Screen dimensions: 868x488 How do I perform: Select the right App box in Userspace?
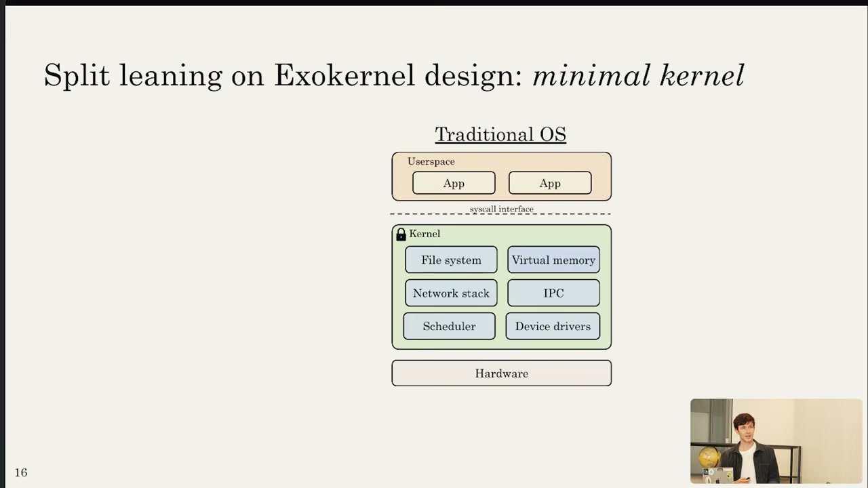550,183
